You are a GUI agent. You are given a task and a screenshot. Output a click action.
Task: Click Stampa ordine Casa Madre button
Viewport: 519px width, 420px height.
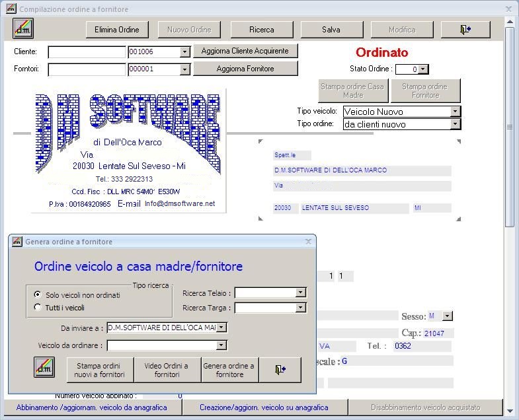(x=353, y=90)
